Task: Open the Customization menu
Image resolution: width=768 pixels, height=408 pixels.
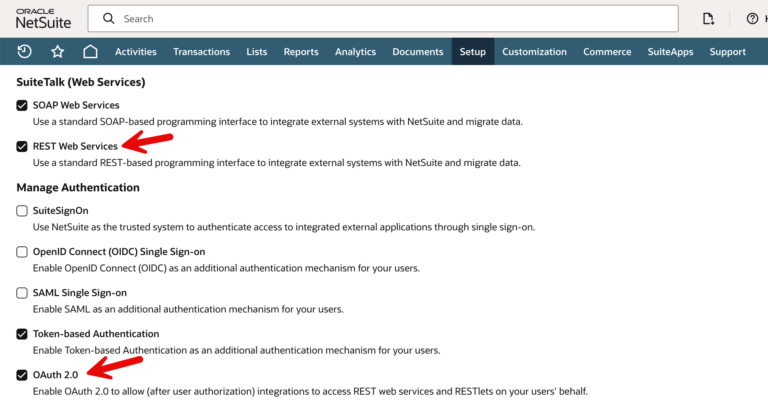Action: point(534,51)
